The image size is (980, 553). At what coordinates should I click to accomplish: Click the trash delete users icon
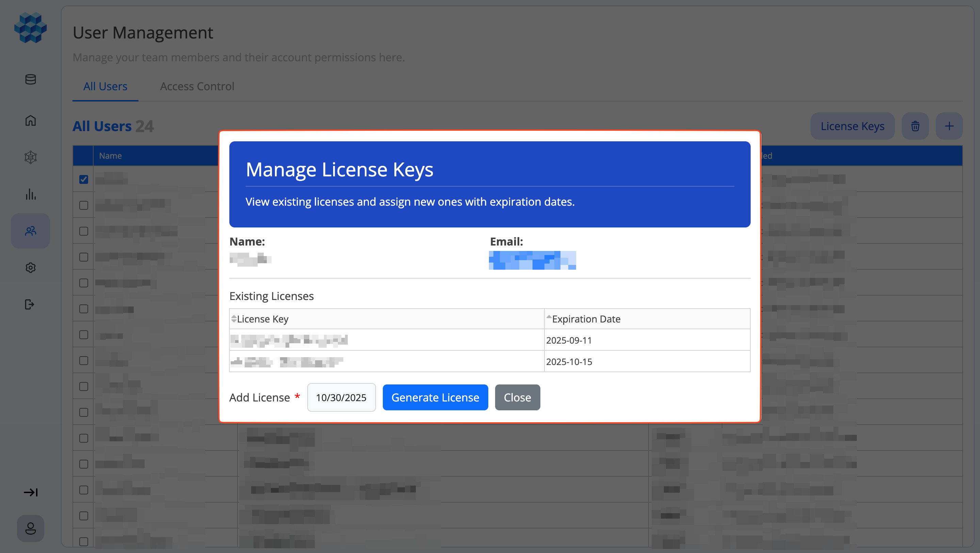pyautogui.click(x=915, y=126)
